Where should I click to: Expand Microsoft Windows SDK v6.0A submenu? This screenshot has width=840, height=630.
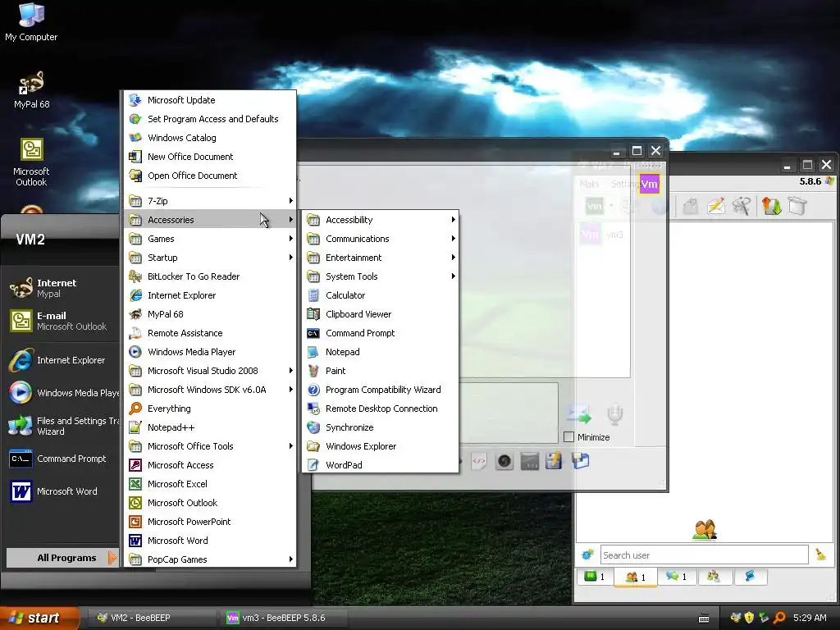click(211, 390)
